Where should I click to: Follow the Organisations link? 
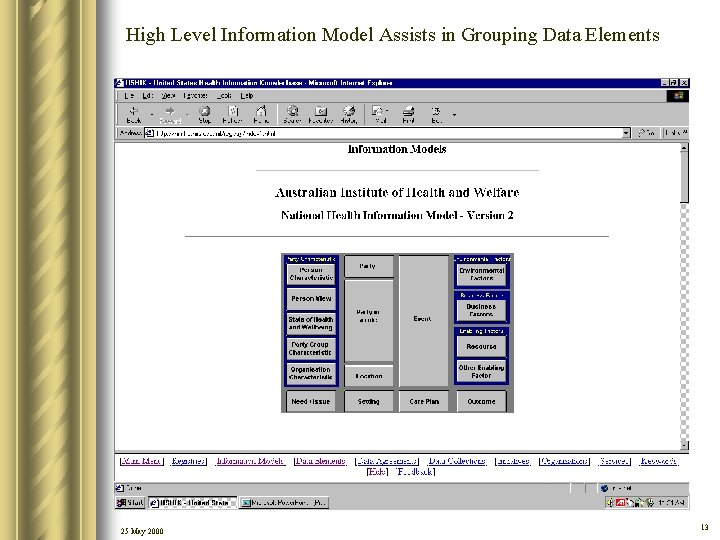pos(564,461)
